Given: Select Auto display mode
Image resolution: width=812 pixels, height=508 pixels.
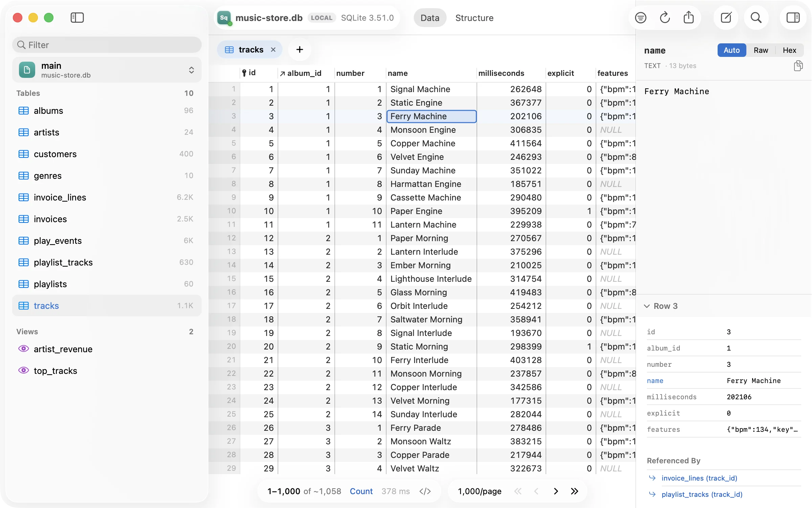Looking at the screenshot, I should coord(731,50).
